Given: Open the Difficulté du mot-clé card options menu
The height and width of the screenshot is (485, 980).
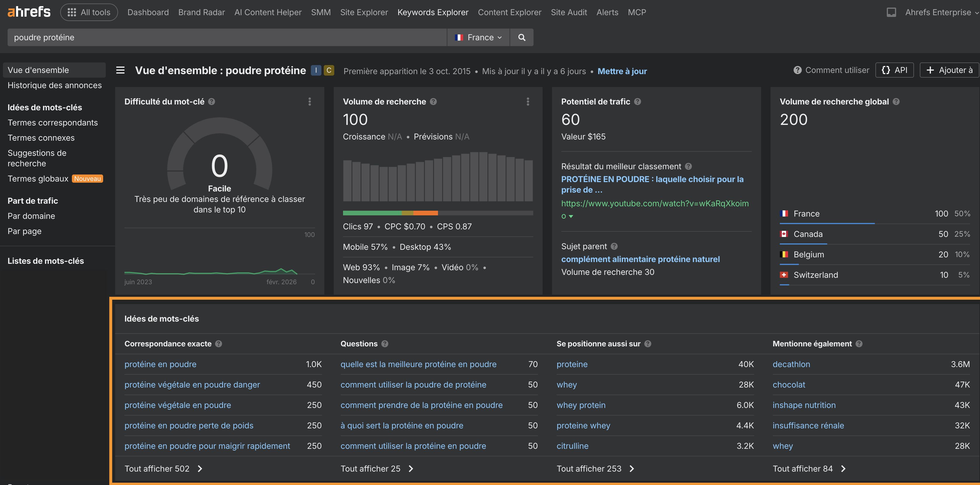Looking at the screenshot, I should pyautogui.click(x=310, y=102).
